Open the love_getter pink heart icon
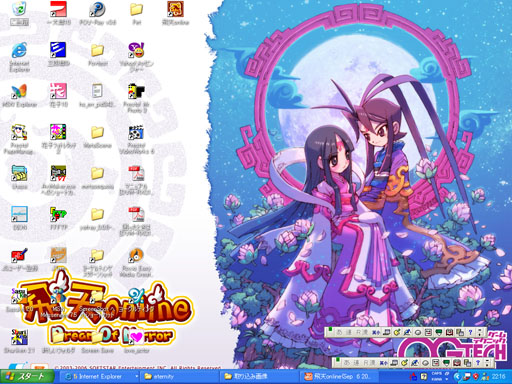 tap(136, 337)
